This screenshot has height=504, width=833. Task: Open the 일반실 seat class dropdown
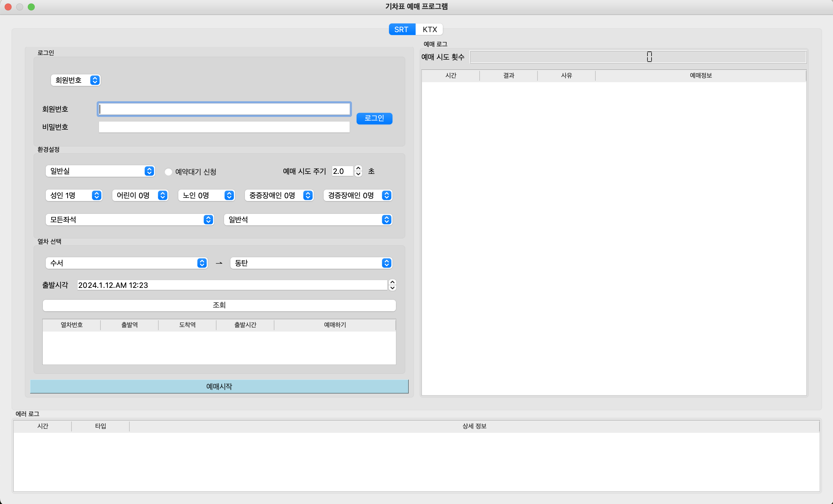click(x=100, y=171)
